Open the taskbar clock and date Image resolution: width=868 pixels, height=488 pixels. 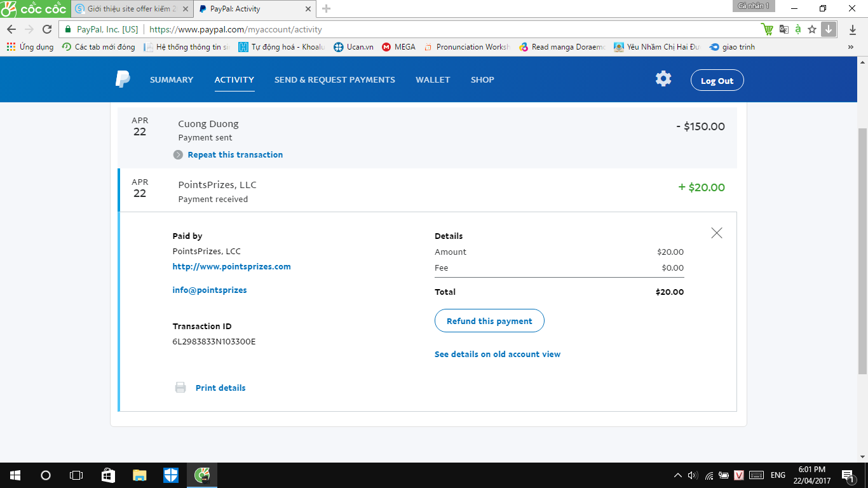pyautogui.click(x=811, y=475)
